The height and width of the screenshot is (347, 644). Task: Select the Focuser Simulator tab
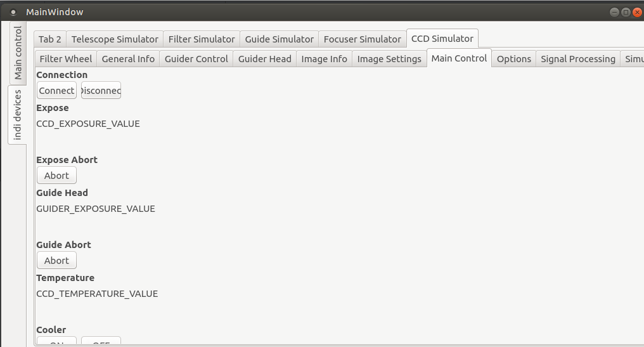[x=362, y=39]
